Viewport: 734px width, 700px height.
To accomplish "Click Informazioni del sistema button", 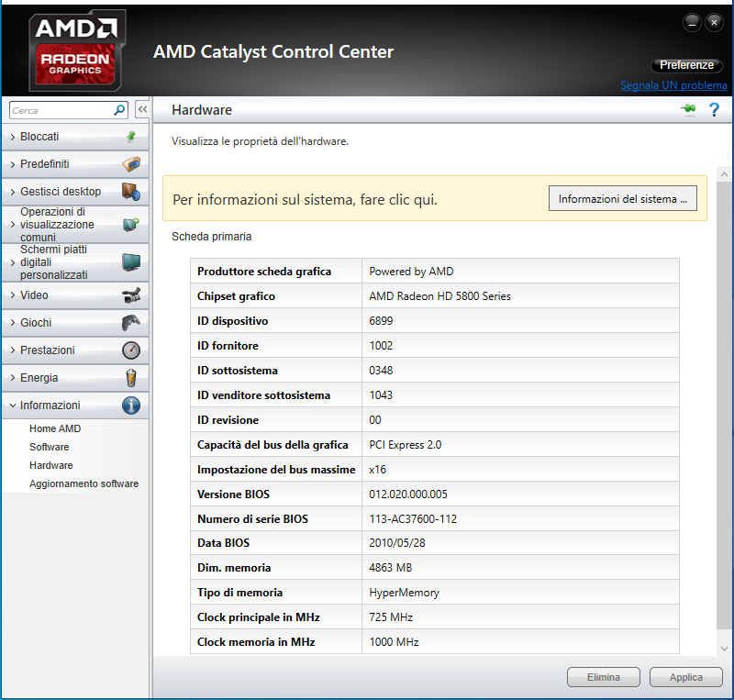I will click(623, 198).
